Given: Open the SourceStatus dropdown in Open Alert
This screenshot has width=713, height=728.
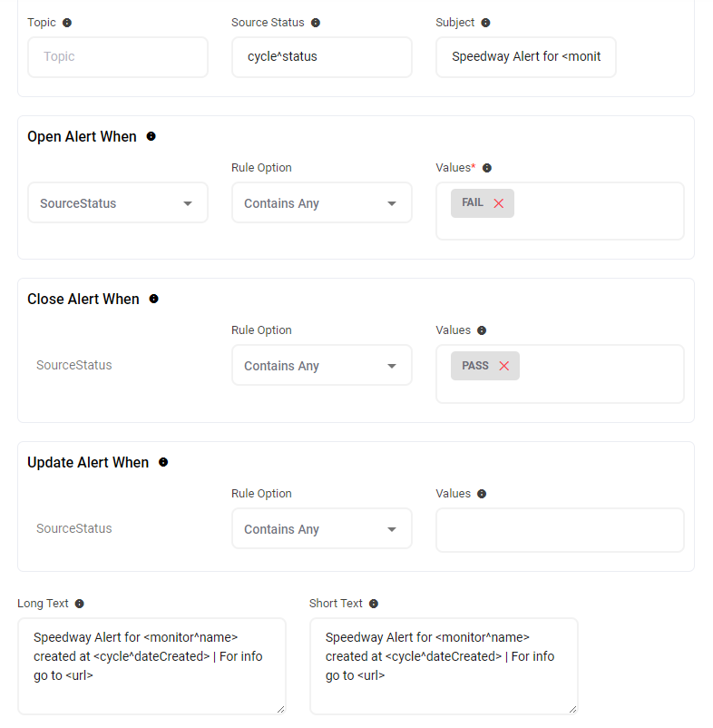Looking at the screenshot, I should (x=117, y=203).
